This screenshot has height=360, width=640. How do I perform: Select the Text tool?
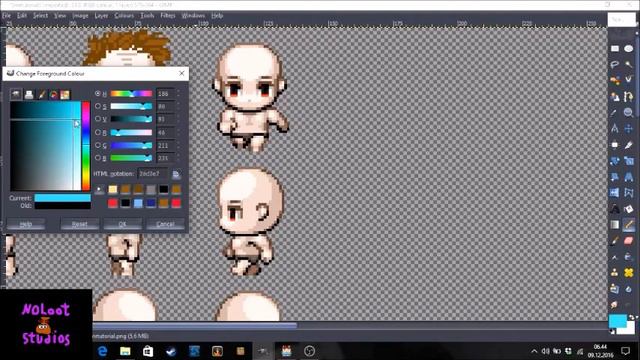tap(615, 209)
